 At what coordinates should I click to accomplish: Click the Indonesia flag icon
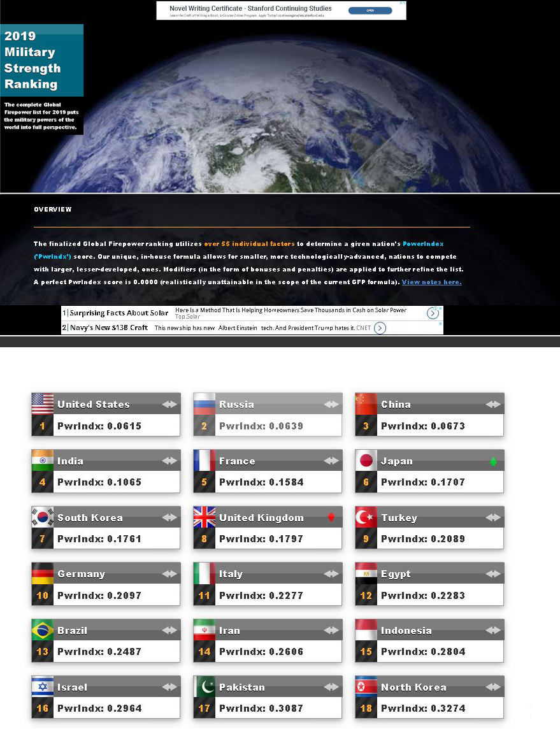click(x=366, y=630)
